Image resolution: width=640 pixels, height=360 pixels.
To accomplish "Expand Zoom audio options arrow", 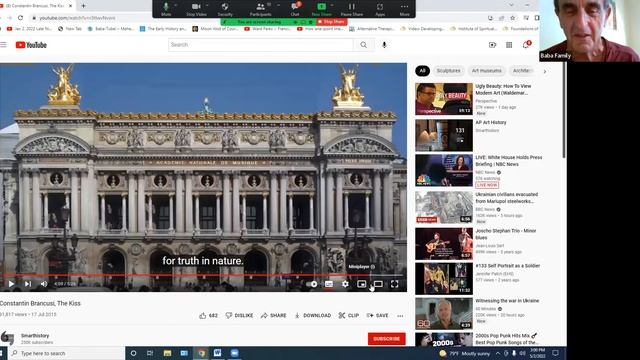I will point(176,5).
